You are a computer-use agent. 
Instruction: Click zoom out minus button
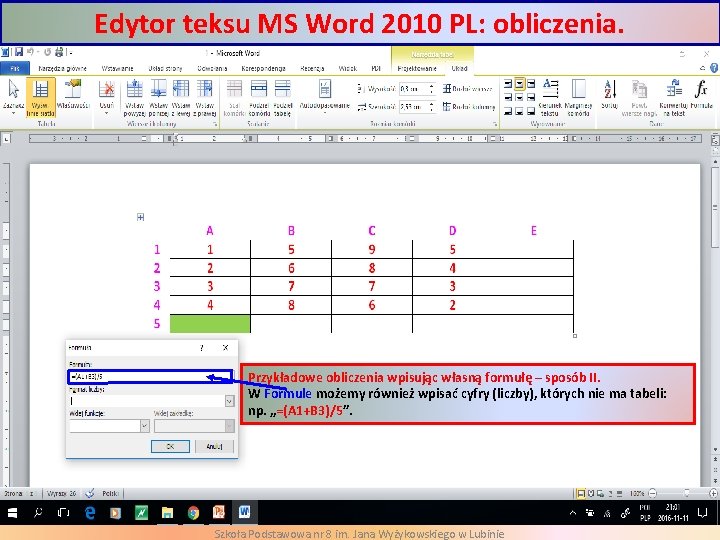pos(652,494)
